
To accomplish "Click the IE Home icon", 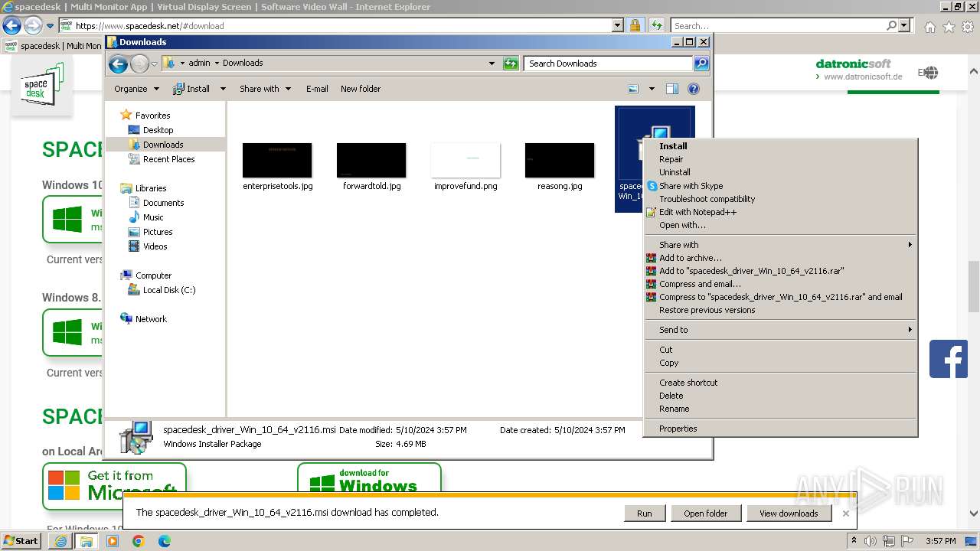I will [929, 27].
